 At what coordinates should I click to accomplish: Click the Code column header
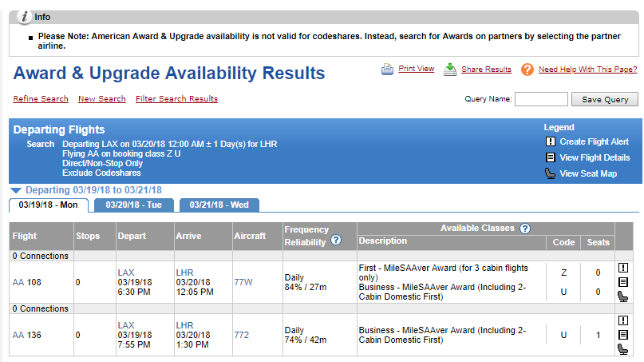pos(563,242)
